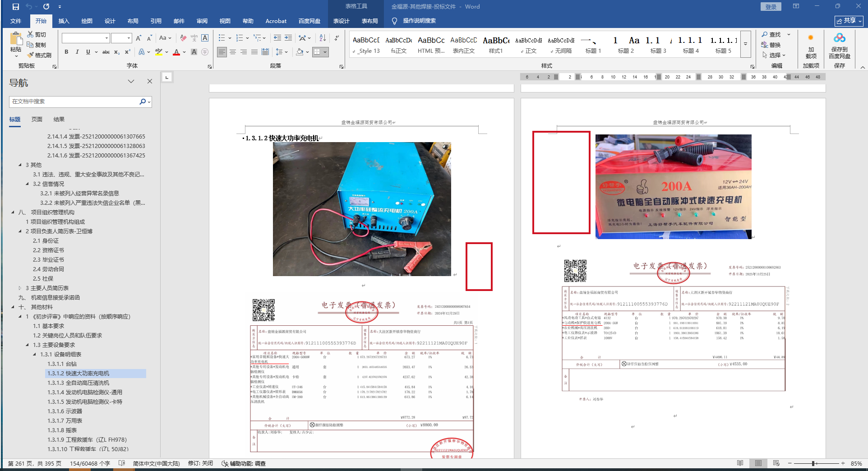Switch to the 结果 tab in the navigation pane
This screenshot has height=471, width=868.
coord(59,119)
